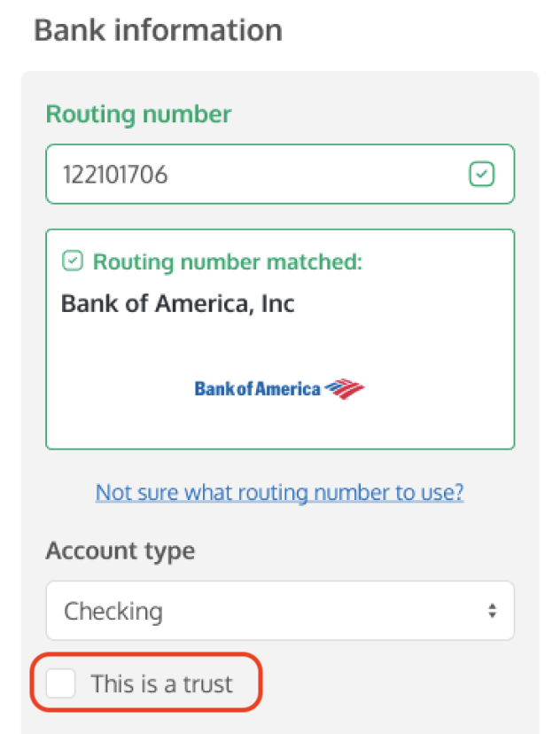Click the Bank information heading
Screen dimensions: 560x734
[x=158, y=30]
